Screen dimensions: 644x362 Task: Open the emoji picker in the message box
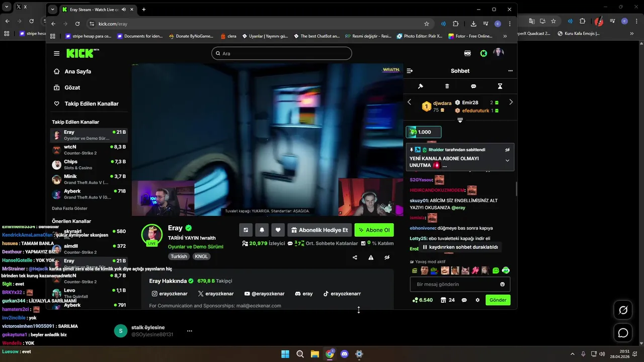pos(502,284)
